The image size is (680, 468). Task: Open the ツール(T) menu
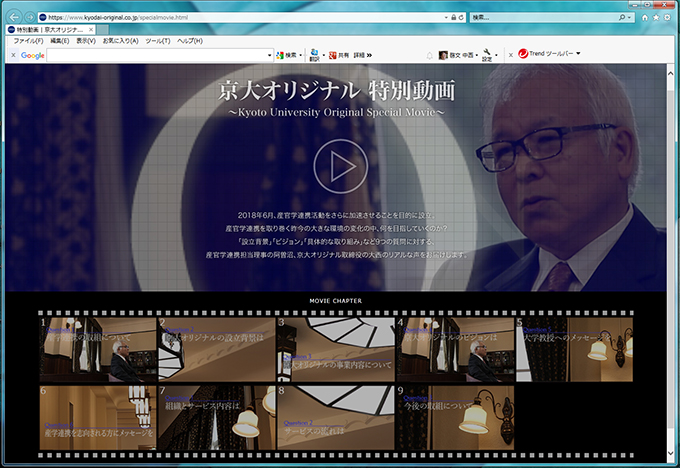tap(157, 41)
